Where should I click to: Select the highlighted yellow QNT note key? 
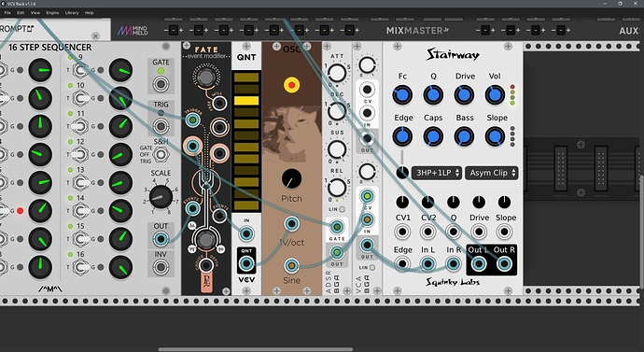[x=246, y=100]
